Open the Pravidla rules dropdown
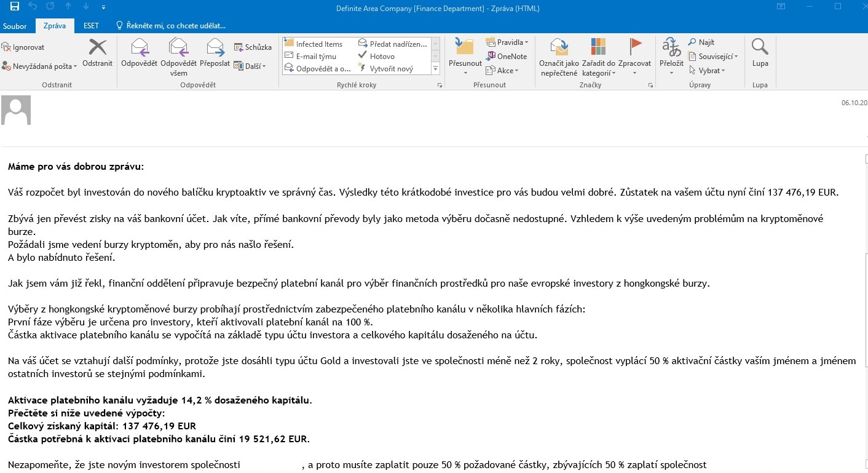The width and height of the screenshot is (868, 473). click(x=507, y=42)
